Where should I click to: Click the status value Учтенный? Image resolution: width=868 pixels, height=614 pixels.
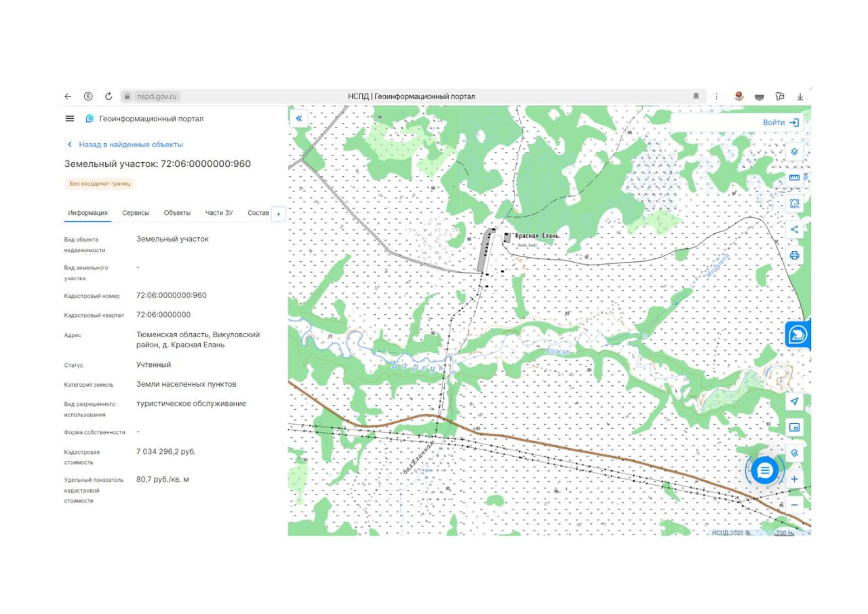[153, 364]
